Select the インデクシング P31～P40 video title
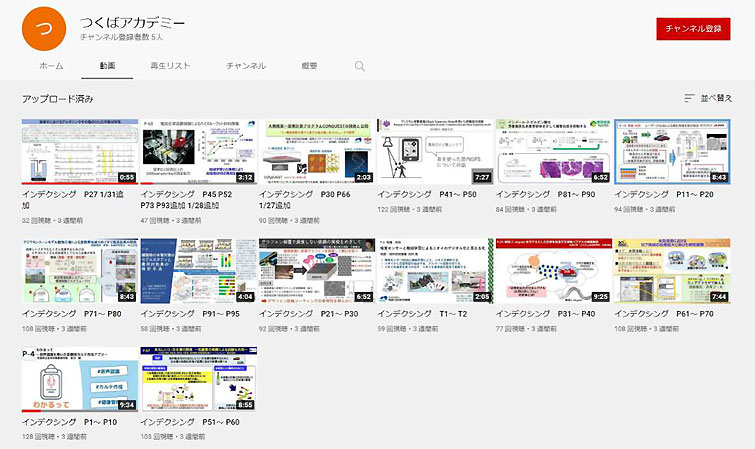The width and height of the screenshot is (755, 449). coord(544,314)
